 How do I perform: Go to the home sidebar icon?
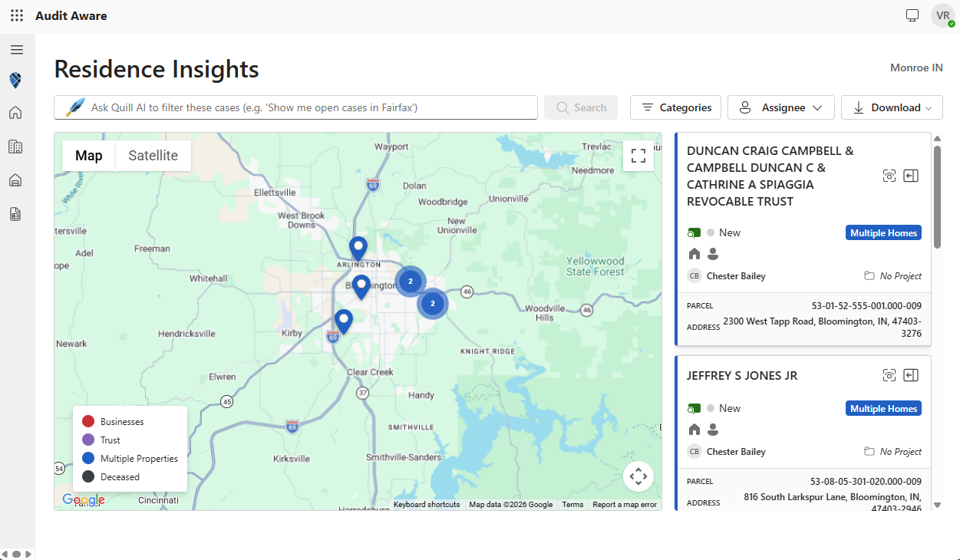tap(15, 113)
